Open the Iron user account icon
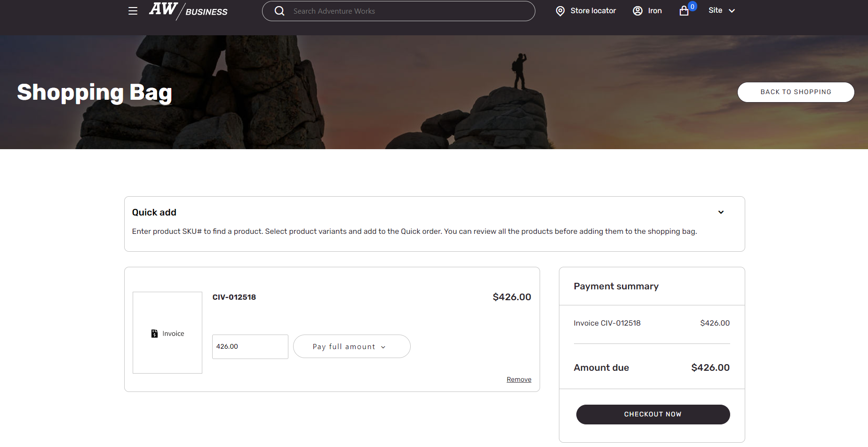Viewport: 868px width, 447px height. pyautogui.click(x=637, y=11)
